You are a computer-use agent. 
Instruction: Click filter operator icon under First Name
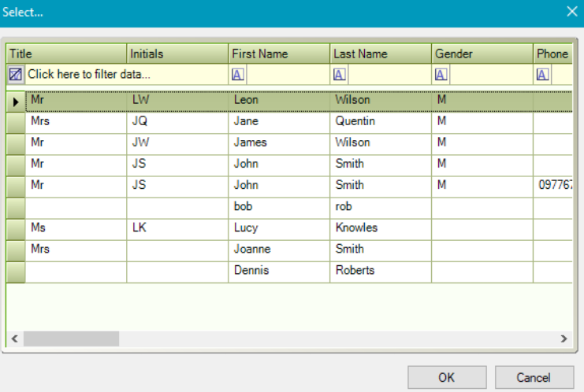[x=238, y=75]
